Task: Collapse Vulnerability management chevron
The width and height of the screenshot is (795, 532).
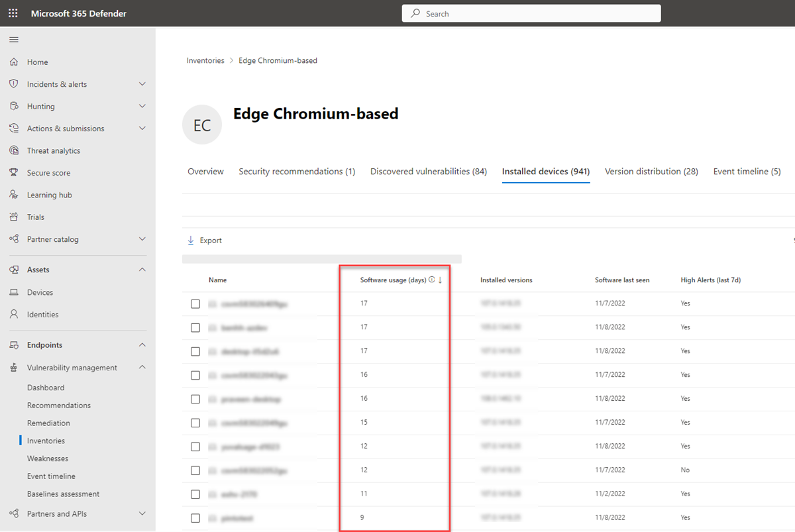Action: 142,368
